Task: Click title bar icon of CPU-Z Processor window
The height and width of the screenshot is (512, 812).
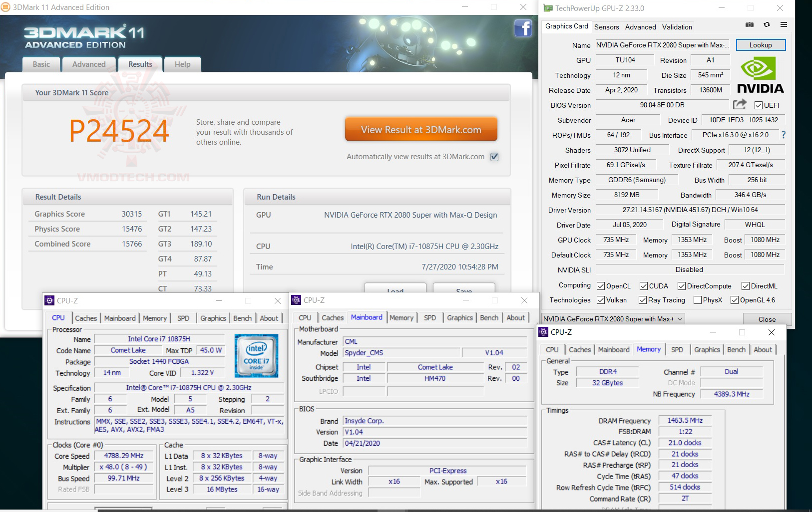Action: 49,300
